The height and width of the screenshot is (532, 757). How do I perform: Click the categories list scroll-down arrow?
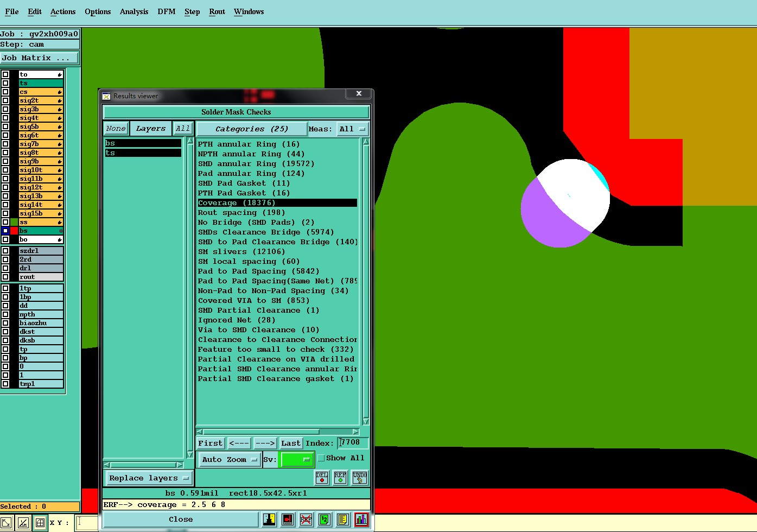[366, 421]
